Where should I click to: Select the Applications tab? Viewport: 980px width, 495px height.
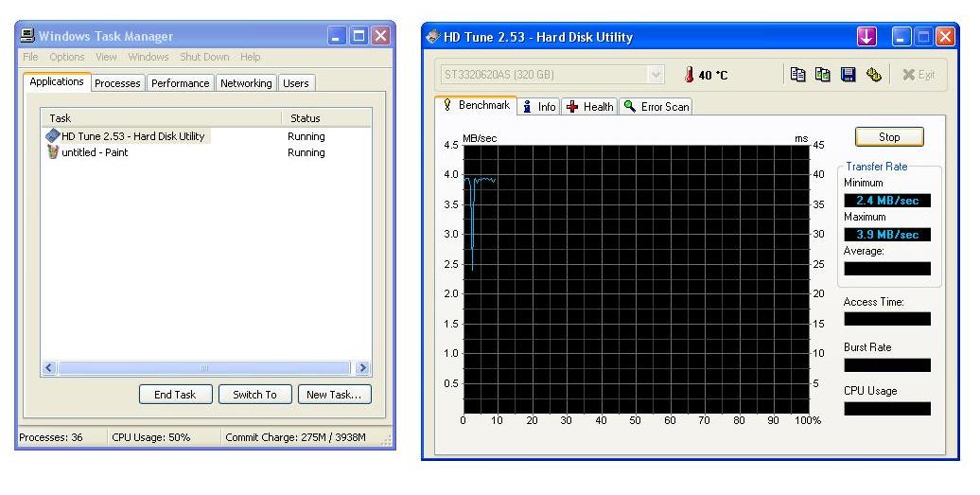(56, 82)
